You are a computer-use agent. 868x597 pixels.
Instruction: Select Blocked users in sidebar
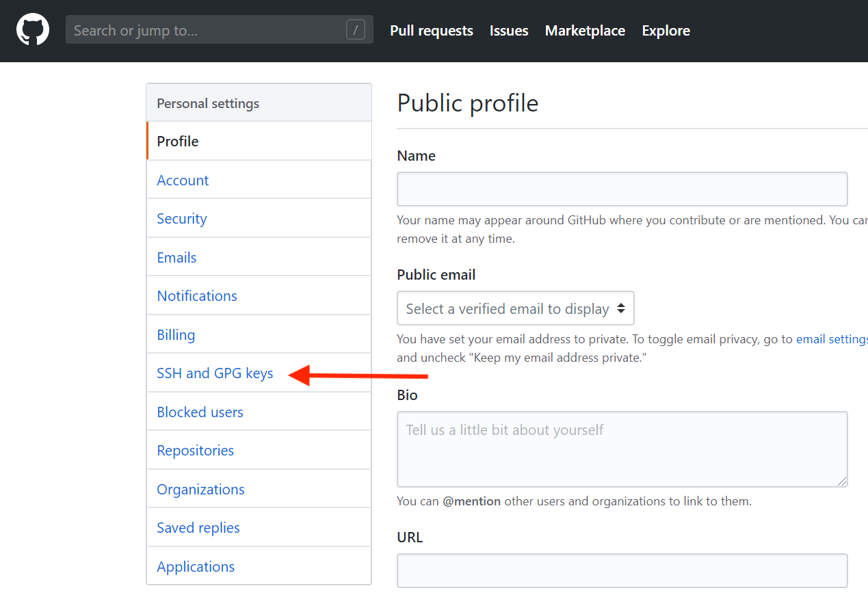[200, 412]
